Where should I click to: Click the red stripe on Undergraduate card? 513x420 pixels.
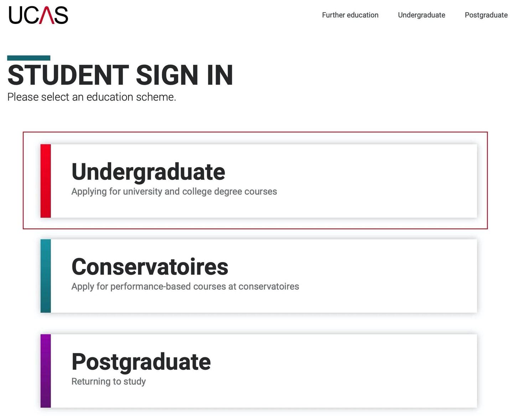46,181
